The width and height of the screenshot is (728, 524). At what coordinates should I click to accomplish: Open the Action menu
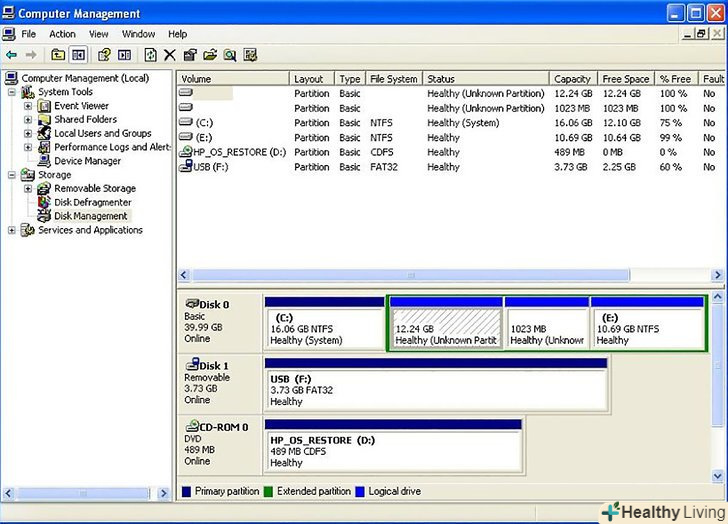tap(62, 34)
